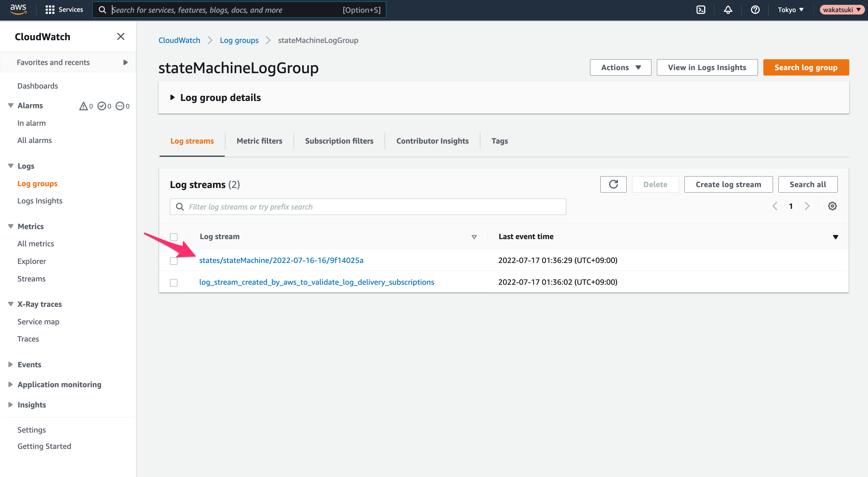Open the Tokyo region selector
The width and height of the screenshot is (868, 477).
[x=791, y=10]
